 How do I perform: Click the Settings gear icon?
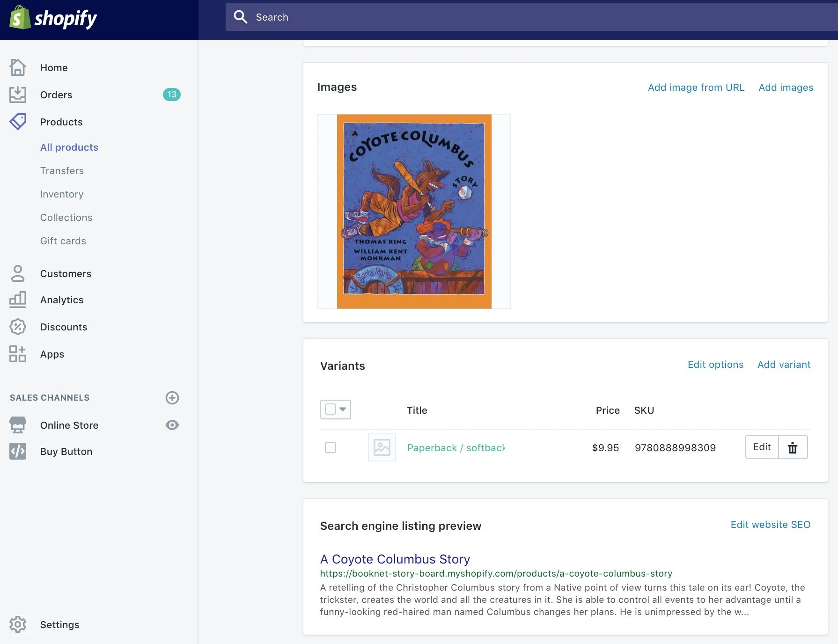18,624
